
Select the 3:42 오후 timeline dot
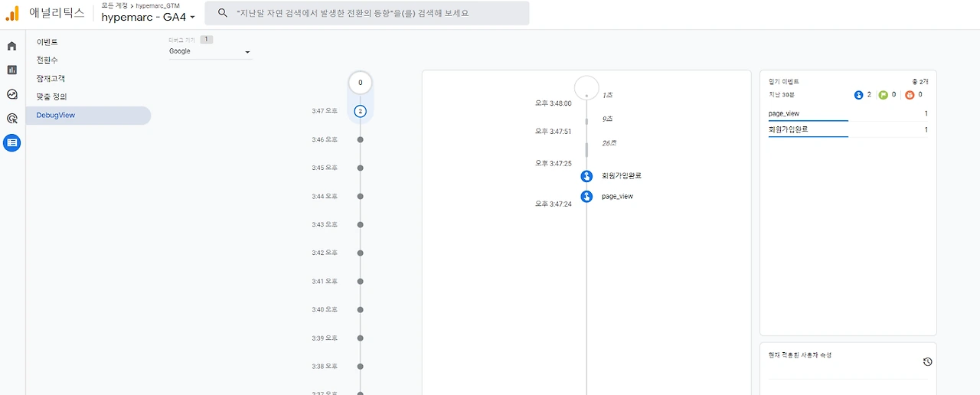click(361, 253)
